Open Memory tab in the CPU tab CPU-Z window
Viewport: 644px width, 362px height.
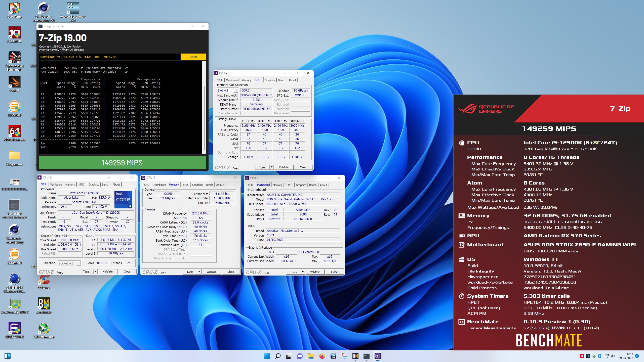coord(70,185)
